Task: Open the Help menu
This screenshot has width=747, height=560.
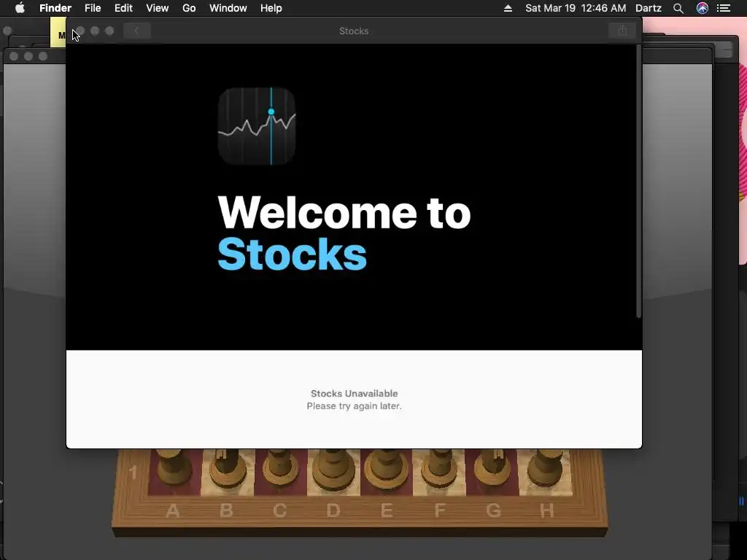Action: pyautogui.click(x=271, y=8)
